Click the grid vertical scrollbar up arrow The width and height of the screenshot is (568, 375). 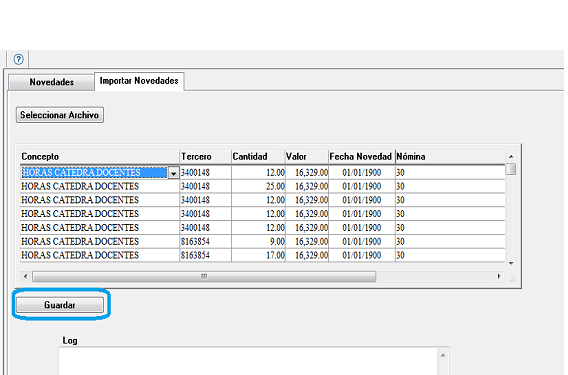pos(511,157)
